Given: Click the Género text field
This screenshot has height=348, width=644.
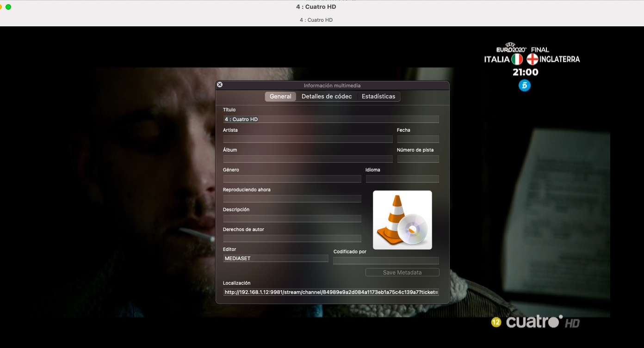Looking at the screenshot, I should click(292, 179).
